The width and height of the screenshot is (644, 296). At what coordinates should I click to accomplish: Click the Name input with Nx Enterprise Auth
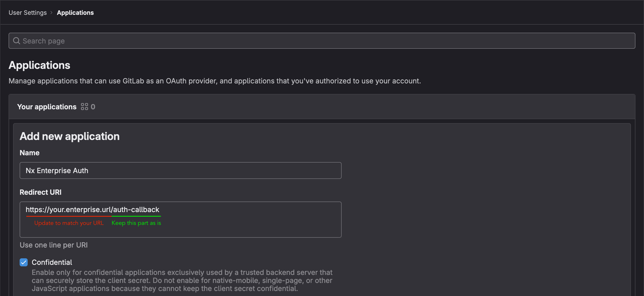180,171
